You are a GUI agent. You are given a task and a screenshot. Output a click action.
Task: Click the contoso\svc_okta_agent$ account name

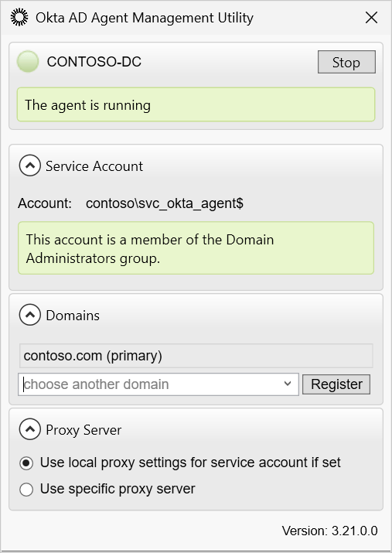[165, 203]
